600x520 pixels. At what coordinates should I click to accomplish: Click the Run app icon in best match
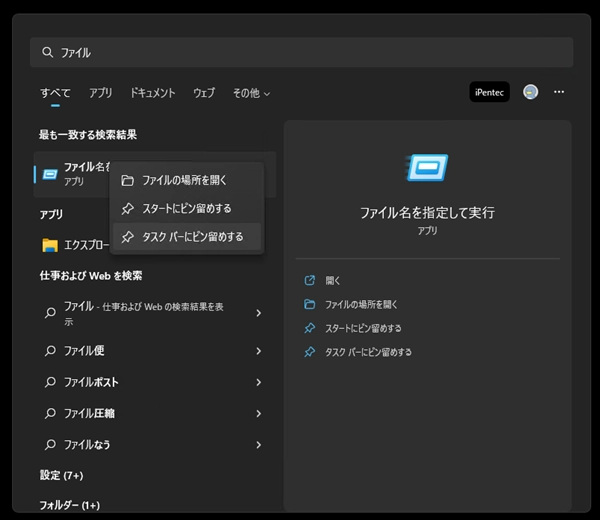pos(50,174)
